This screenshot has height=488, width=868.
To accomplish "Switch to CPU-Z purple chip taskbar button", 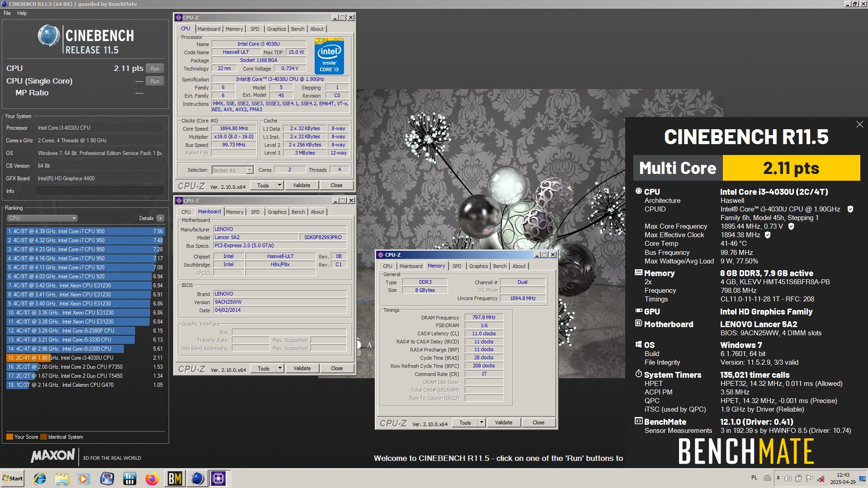I will tap(218, 478).
